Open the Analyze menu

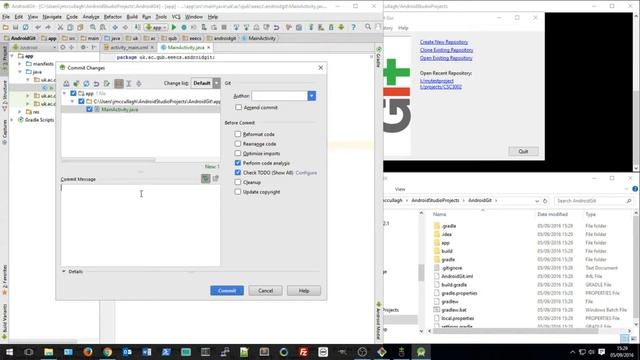[91, 17]
